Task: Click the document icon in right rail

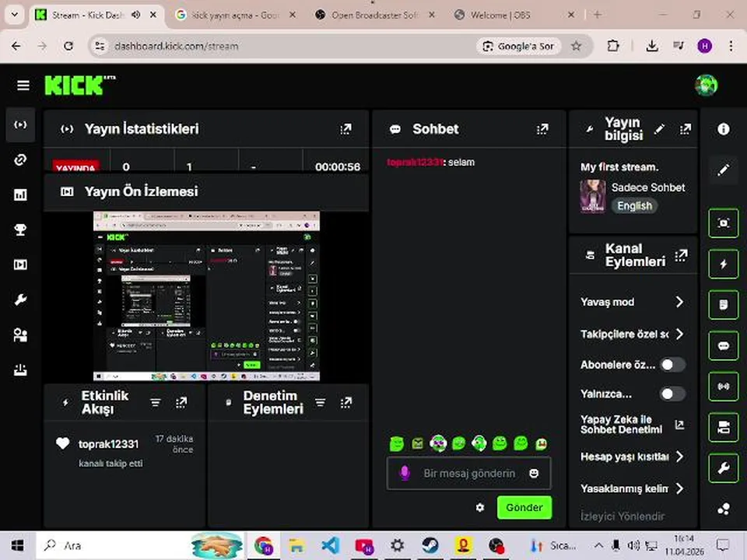Action: (723, 305)
